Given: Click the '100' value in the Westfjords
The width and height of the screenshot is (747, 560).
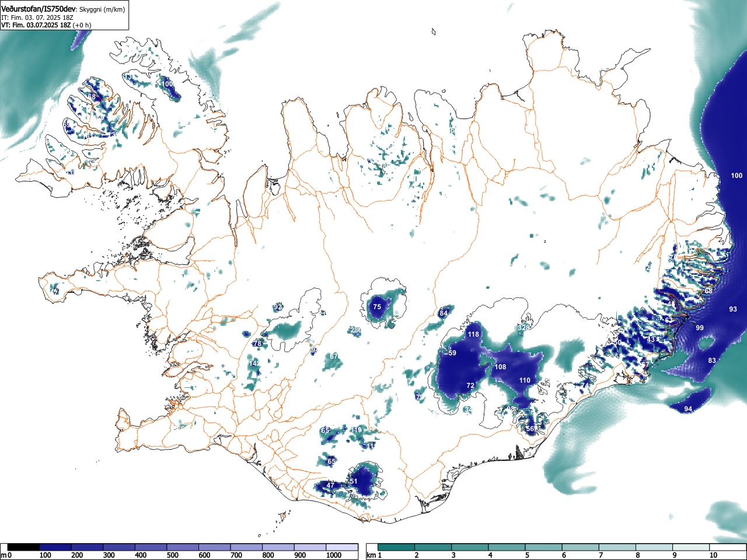Looking at the screenshot, I should [167, 84].
